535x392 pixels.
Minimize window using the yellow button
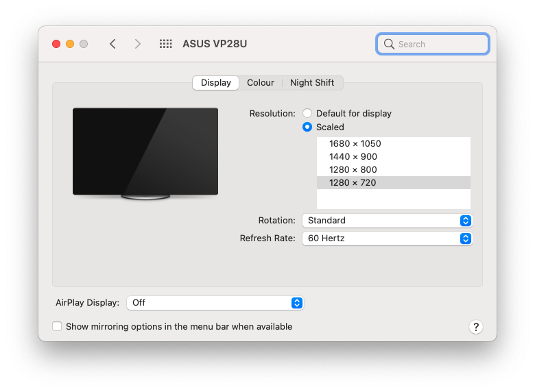click(x=70, y=44)
